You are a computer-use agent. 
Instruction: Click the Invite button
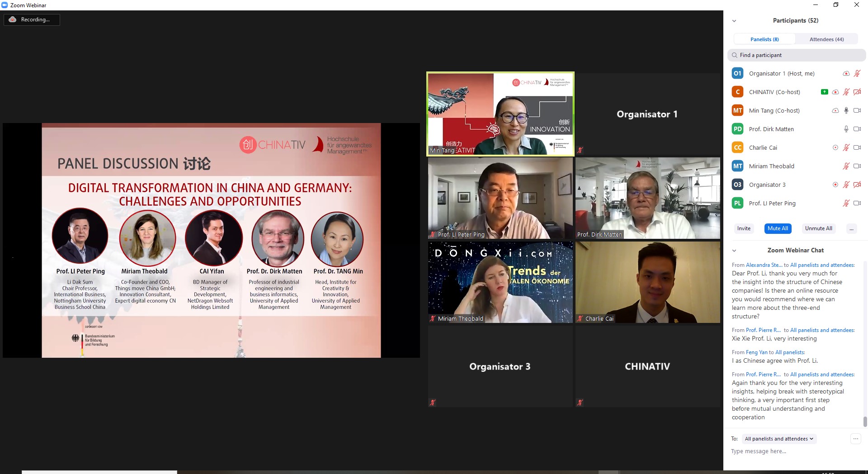[x=744, y=228]
